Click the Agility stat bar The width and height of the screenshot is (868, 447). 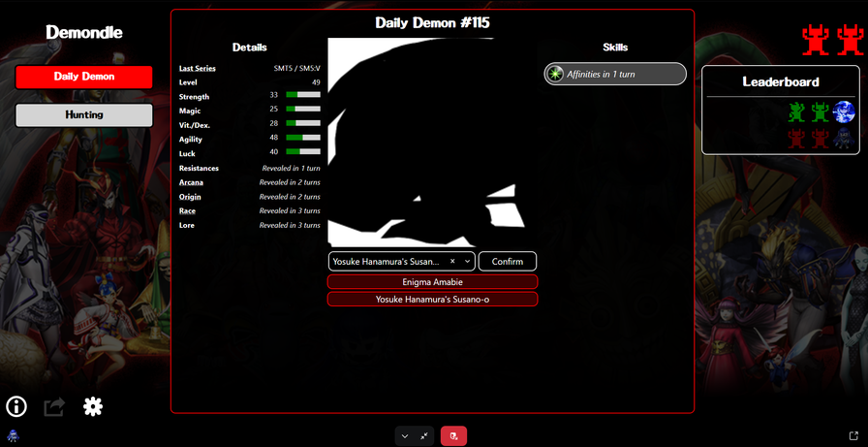pyautogui.click(x=303, y=138)
